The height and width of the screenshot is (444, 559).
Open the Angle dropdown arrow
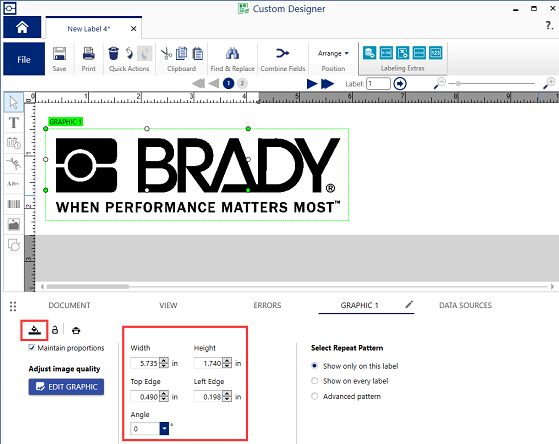tap(164, 428)
